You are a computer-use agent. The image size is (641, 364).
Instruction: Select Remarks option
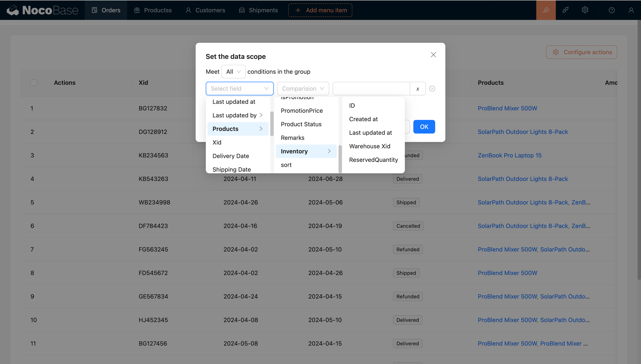(x=306, y=138)
